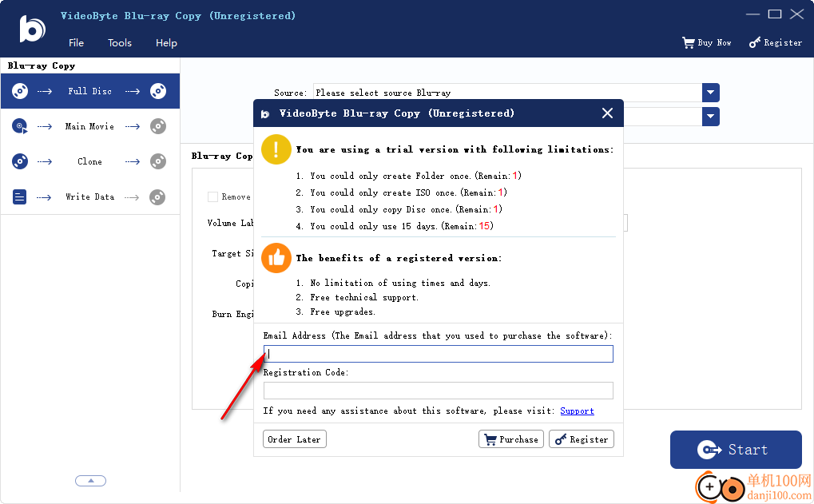The width and height of the screenshot is (814, 504).
Task: Click Register in the header
Action: click(776, 42)
